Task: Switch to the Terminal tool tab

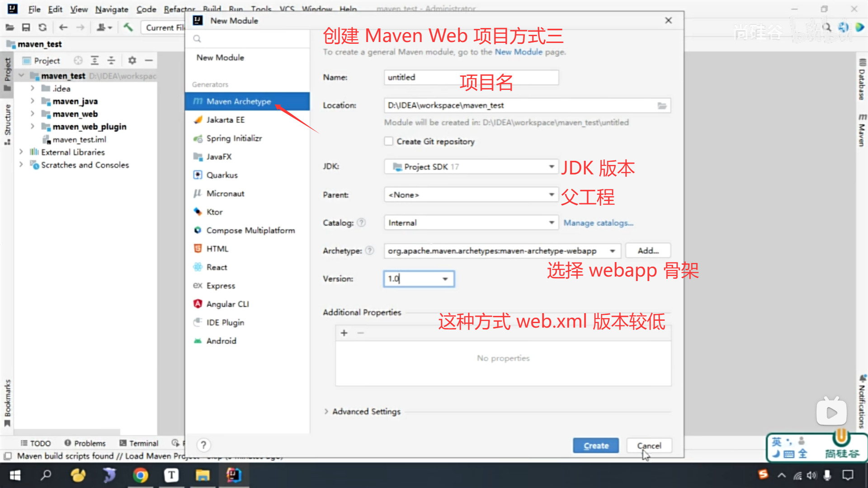Action: pos(139,443)
